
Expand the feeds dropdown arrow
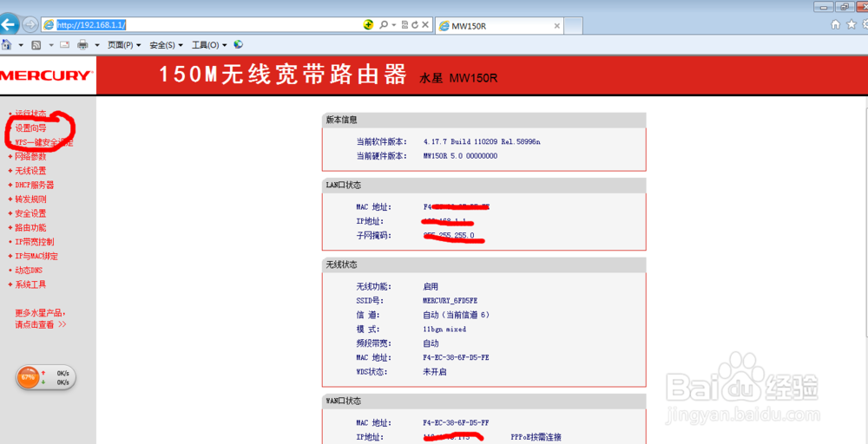click(x=51, y=45)
